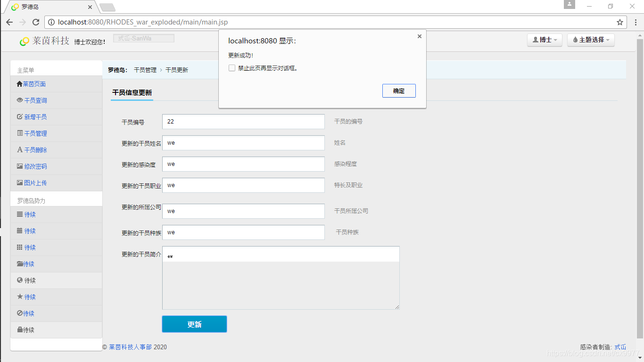Click 干员管理 in the breadcrumb
Image resolution: width=644 pixels, height=362 pixels.
tap(145, 70)
